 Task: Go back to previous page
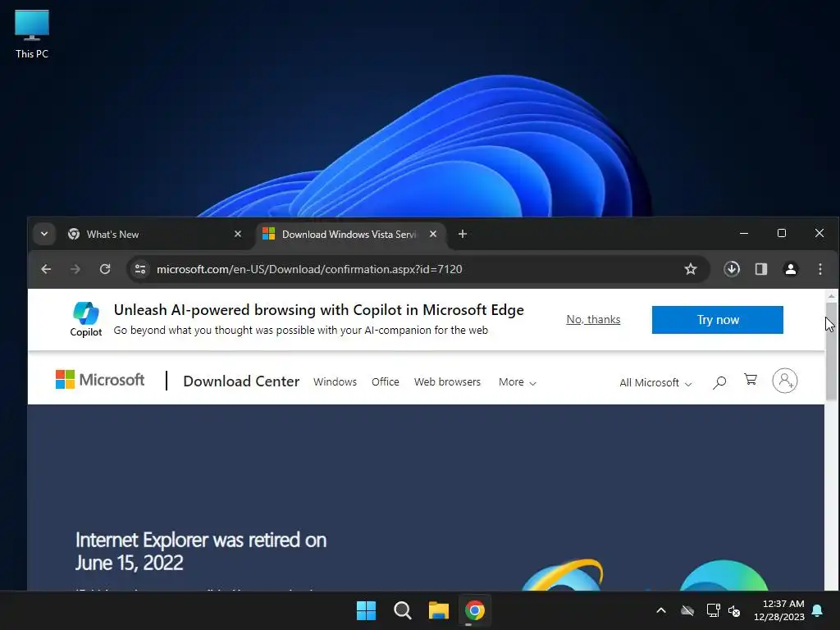(x=46, y=269)
